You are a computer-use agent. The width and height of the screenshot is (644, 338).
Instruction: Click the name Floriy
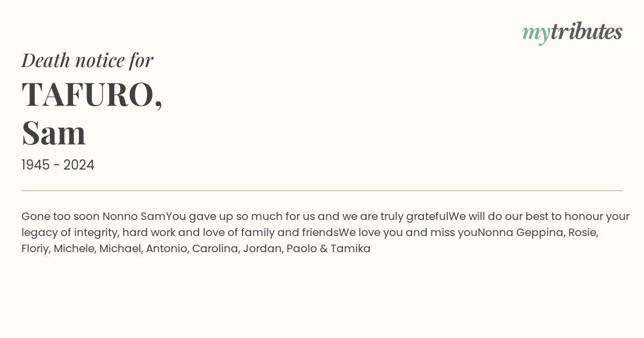tap(35, 249)
